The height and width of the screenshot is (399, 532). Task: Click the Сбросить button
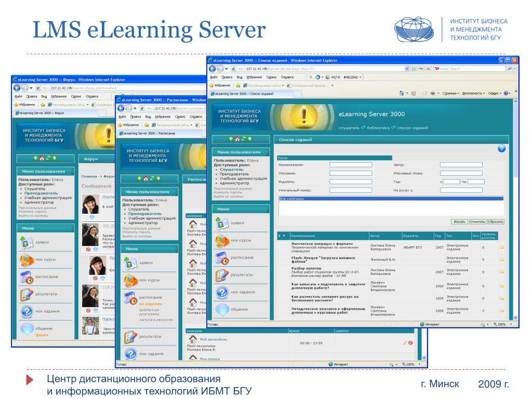496,221
